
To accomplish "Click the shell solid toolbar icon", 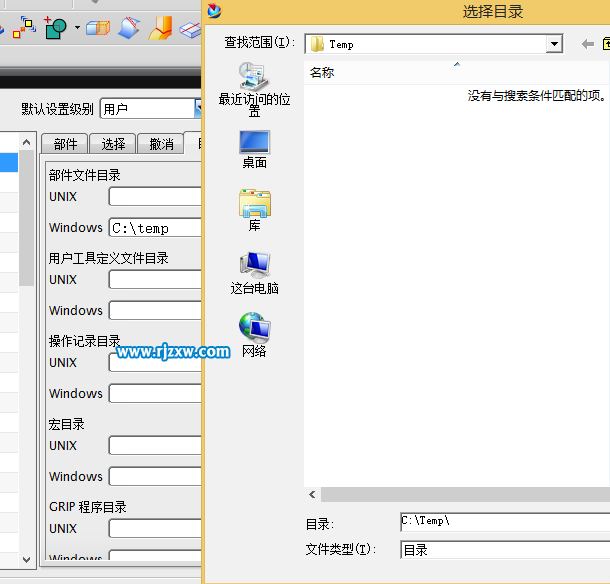I will tap(98, 28).
